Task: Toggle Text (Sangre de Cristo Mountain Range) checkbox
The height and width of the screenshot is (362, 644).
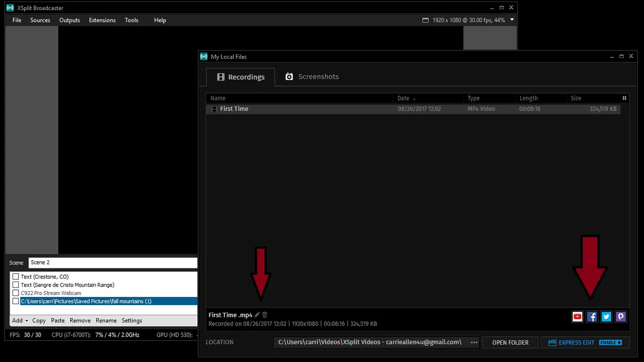Action: pyautogui.click(x=16, y=285)
